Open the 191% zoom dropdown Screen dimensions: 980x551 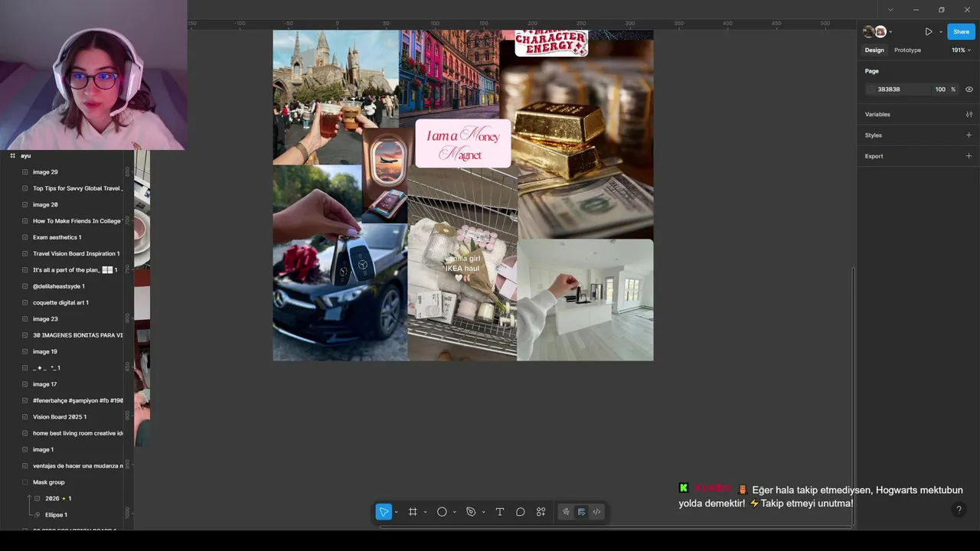tap(961, 51)
